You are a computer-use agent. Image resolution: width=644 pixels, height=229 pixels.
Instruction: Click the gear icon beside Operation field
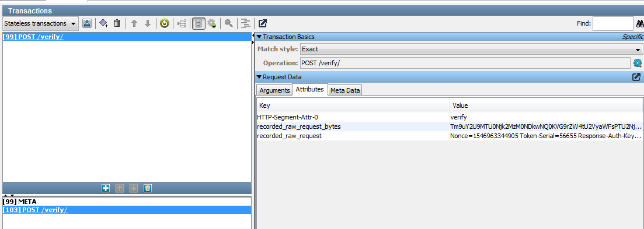(x=638, y=63)
